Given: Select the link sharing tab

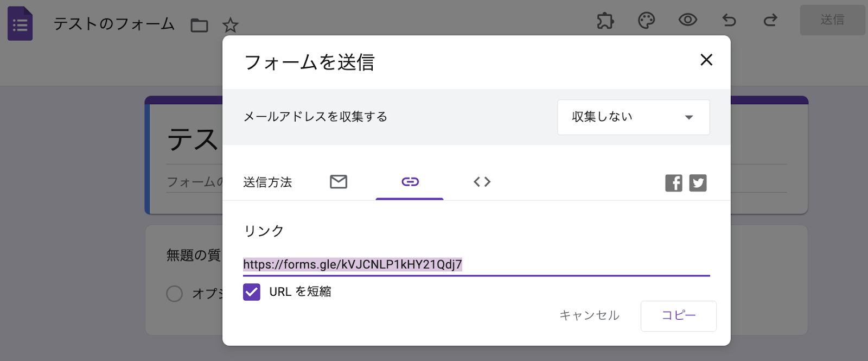Looking at the screenshot, I should point(410,182).
